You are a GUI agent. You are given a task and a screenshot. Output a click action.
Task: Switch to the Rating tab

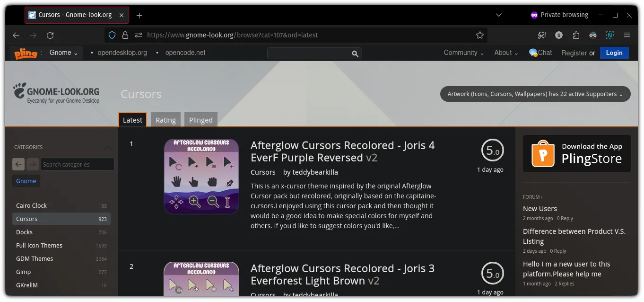165,120
